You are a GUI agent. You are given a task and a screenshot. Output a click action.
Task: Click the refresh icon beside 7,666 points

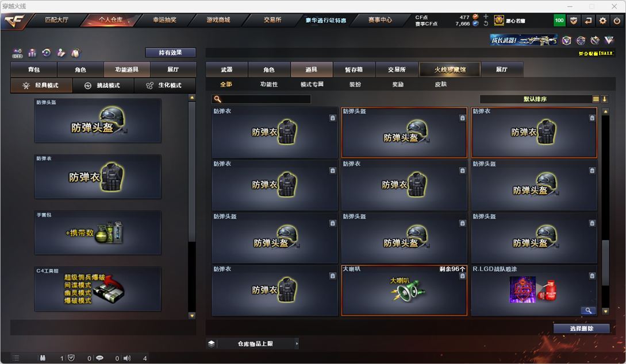pos(486,24)
